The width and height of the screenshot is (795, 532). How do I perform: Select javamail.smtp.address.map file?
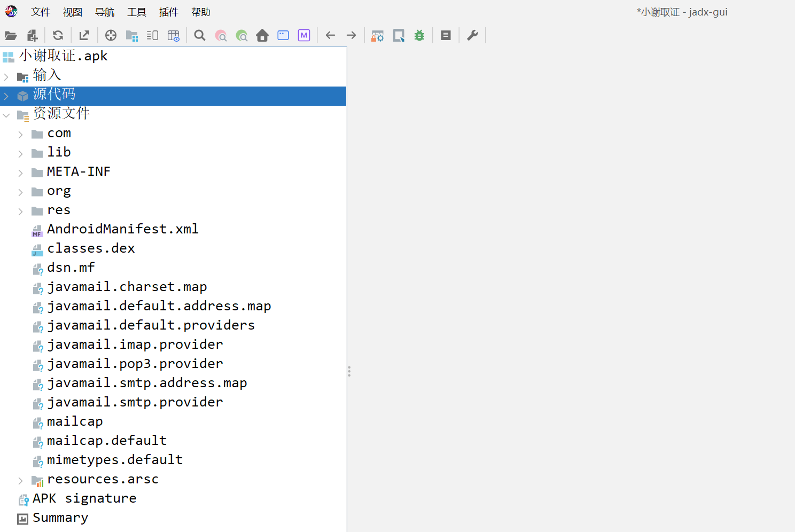click(x=147, y=383)
